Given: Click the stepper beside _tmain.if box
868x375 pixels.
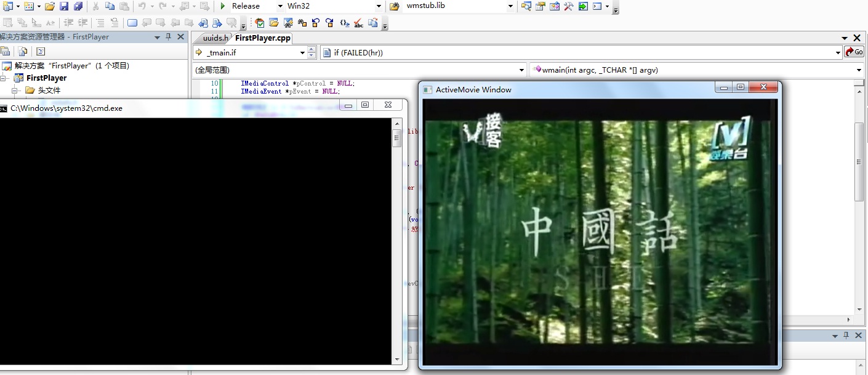Looking at the screenshot, I should [x=311, y=52].
